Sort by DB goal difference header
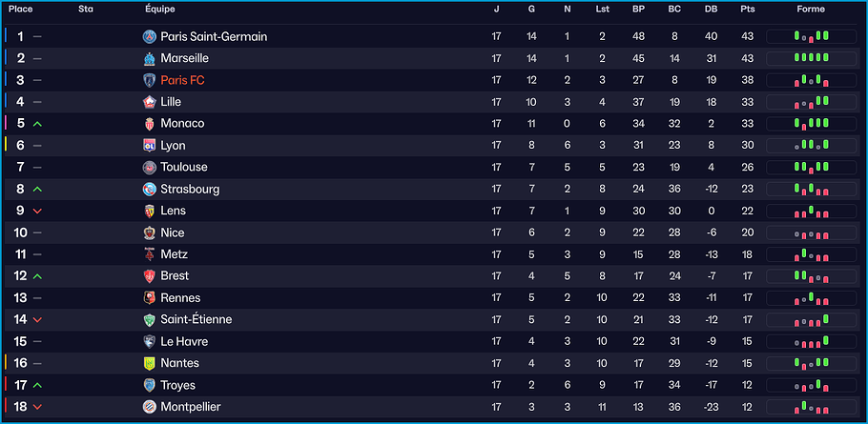 (x=711, y=10)
